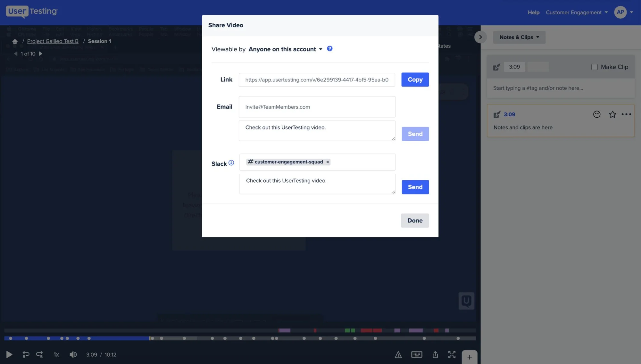The height and width of the screenshot is (364, 641).
Task: Select the Session 1 breadcrumb text
Action: [x=99, y=41]
